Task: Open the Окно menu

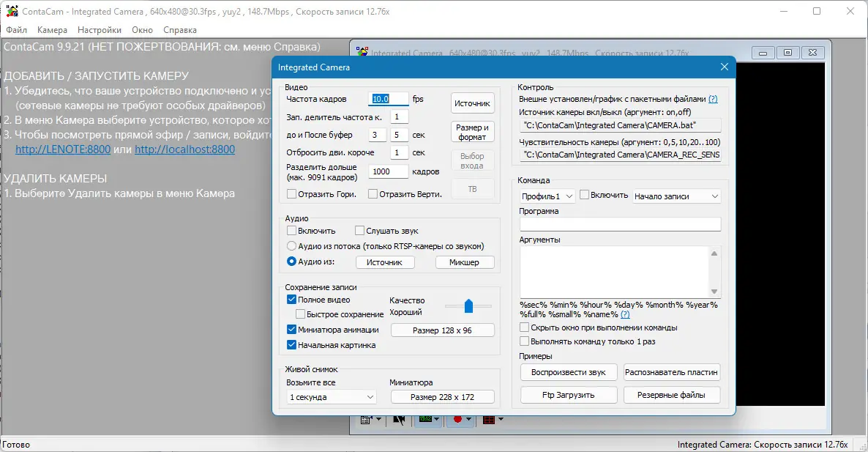Action: [x=142, y=30]
